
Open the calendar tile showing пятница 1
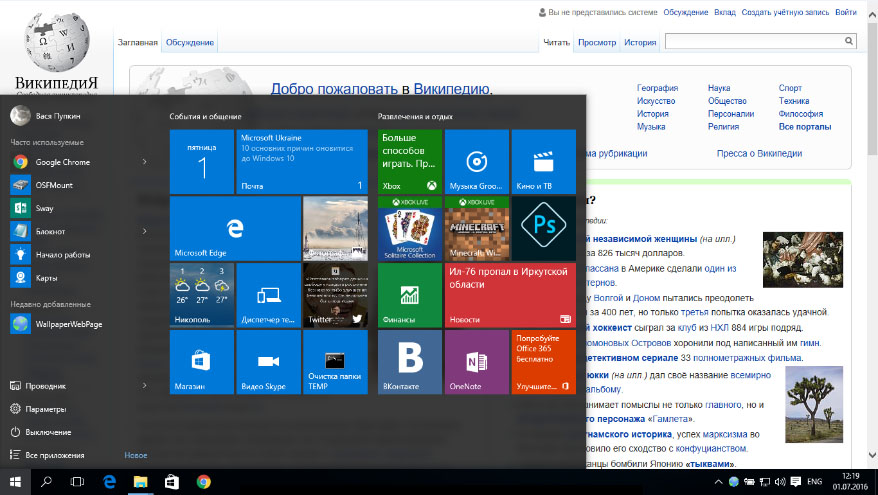202,162
